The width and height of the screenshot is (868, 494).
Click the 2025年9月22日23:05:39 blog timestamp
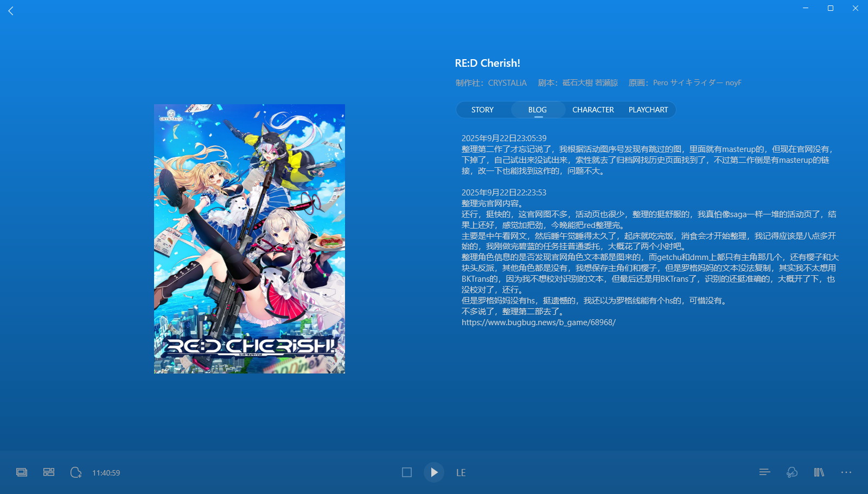click(x=504, y=138)
